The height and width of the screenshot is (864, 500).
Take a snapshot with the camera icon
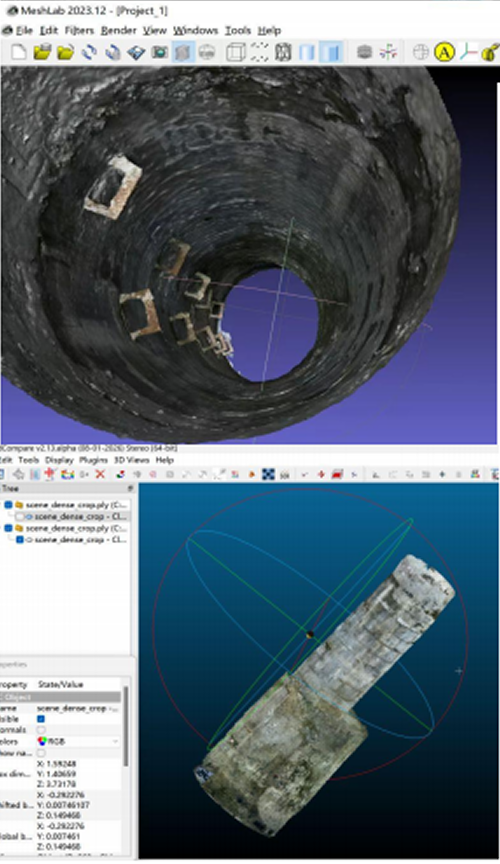[159, 52]
